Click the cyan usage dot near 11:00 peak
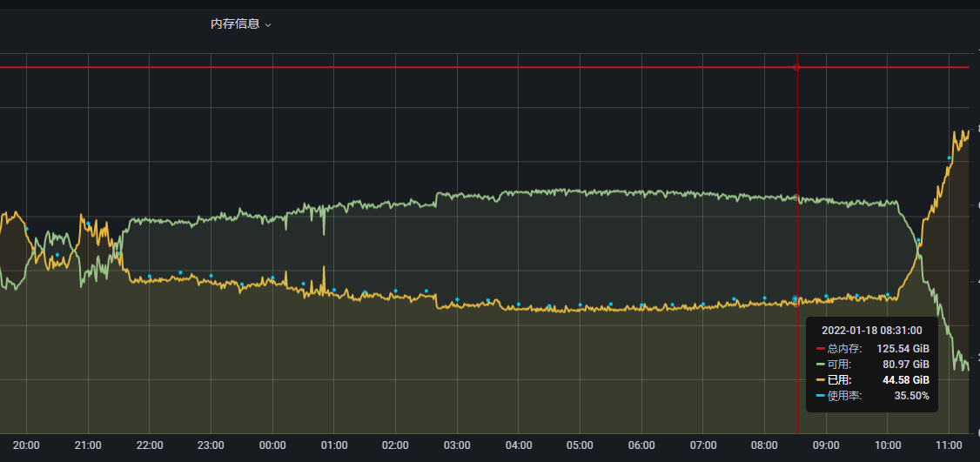This screenshot has height=462, width=980. pos(950,158)
